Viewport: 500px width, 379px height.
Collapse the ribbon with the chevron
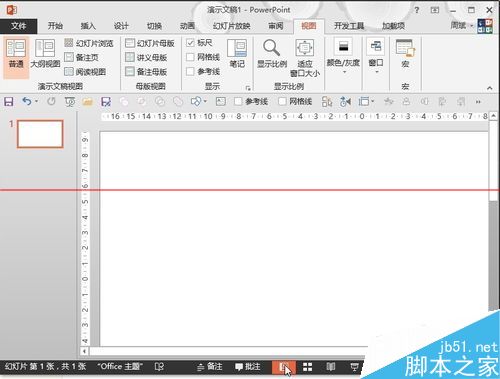pos(489,88)
